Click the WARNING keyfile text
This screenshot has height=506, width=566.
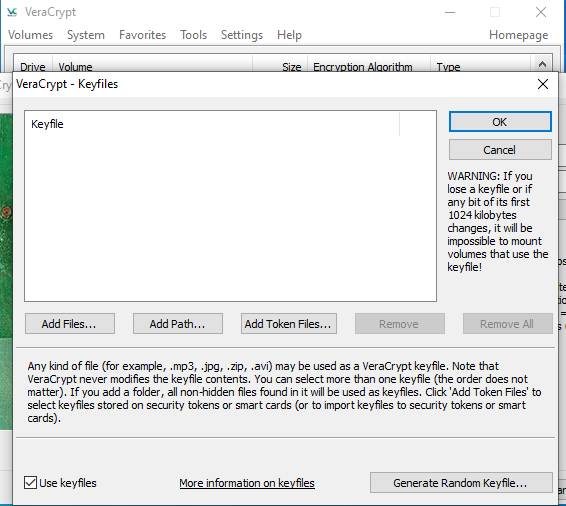498,222
